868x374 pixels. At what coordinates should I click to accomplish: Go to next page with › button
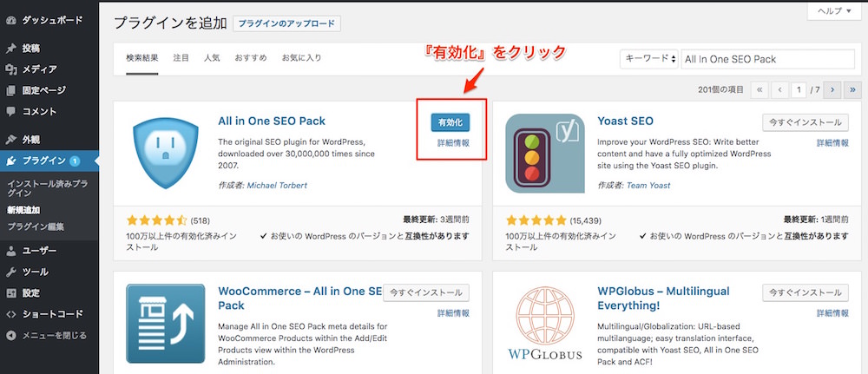832,89
